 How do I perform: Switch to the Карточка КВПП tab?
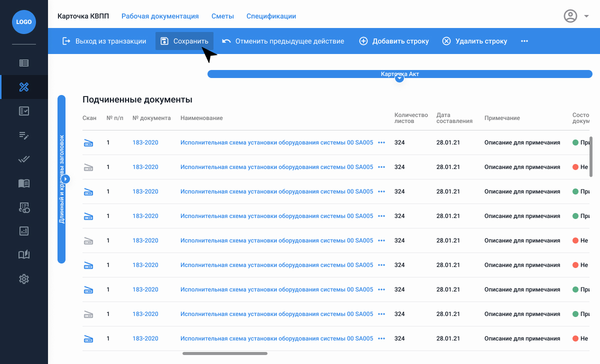coord(83,16)
